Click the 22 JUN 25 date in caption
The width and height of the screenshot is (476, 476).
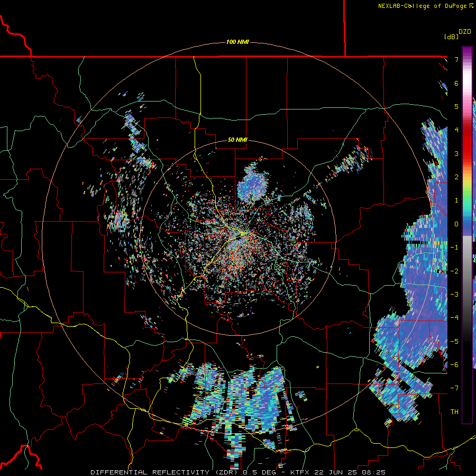(x=336, y=472)
